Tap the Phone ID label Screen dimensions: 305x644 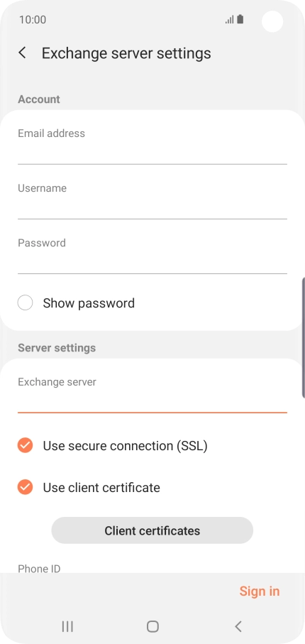[x=39, y=569]
